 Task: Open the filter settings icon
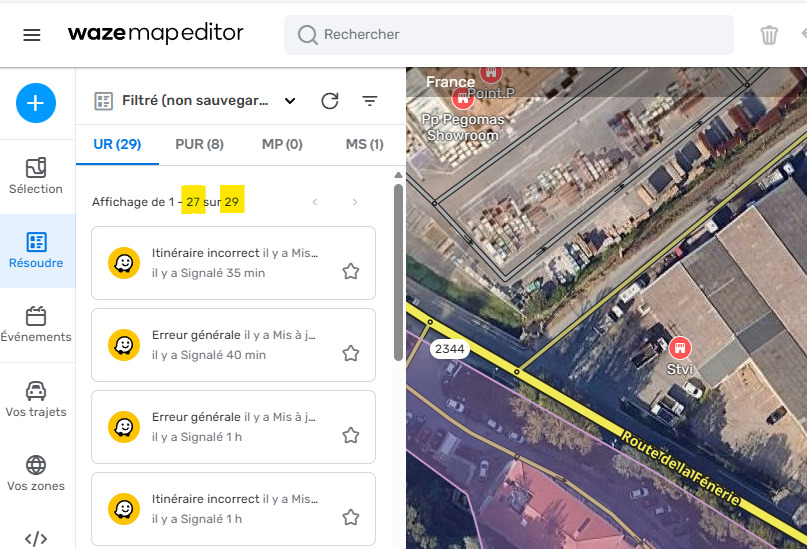coord(370,101)
